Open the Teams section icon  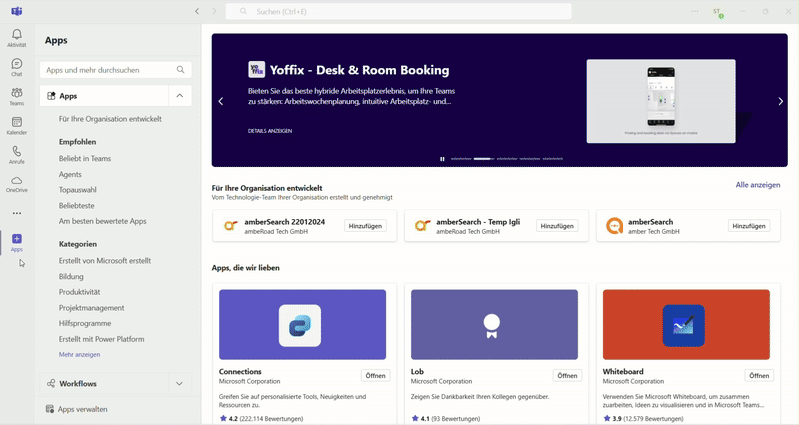[17, 96]
